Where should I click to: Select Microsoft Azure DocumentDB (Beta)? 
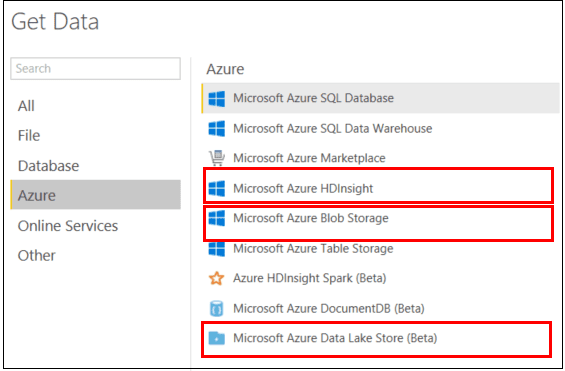coord(329,309)
